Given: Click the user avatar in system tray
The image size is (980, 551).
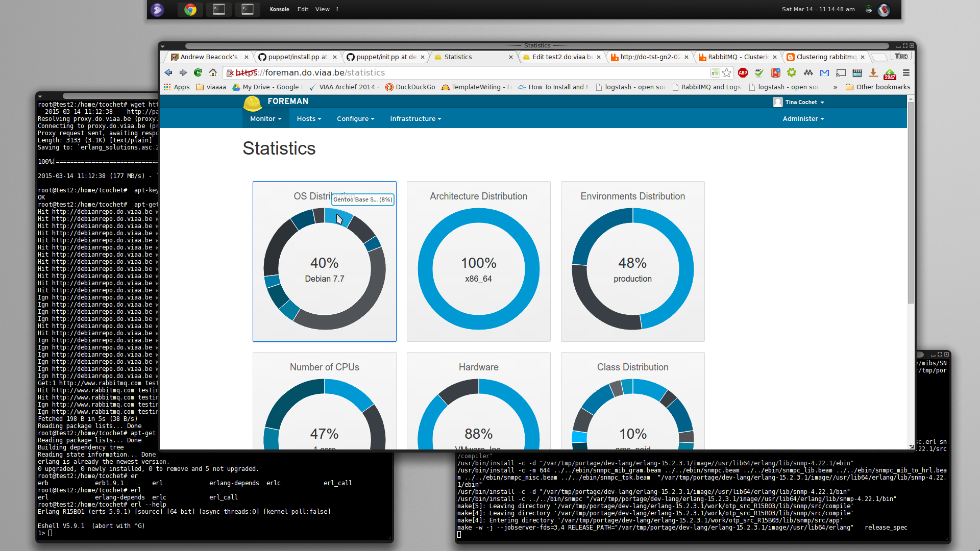Looking at the screenshot, I should tap(884, 10).
